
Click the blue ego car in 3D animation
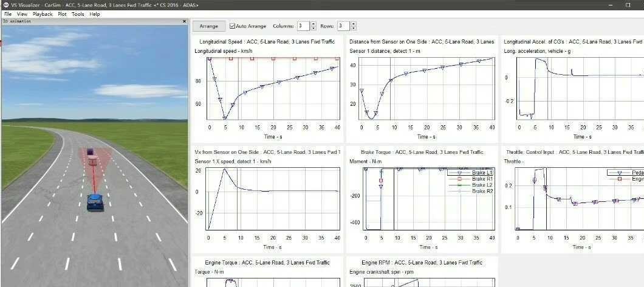[x=95, y=202]
